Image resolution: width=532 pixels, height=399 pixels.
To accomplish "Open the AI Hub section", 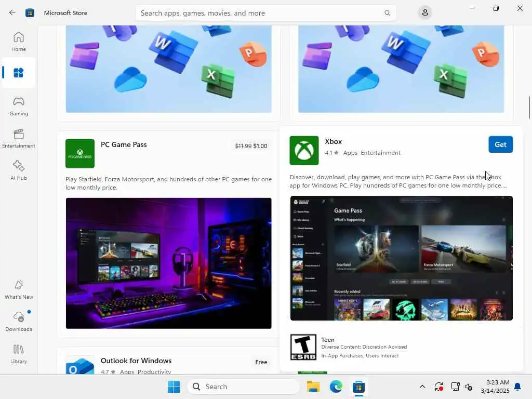I will [19, 170].
